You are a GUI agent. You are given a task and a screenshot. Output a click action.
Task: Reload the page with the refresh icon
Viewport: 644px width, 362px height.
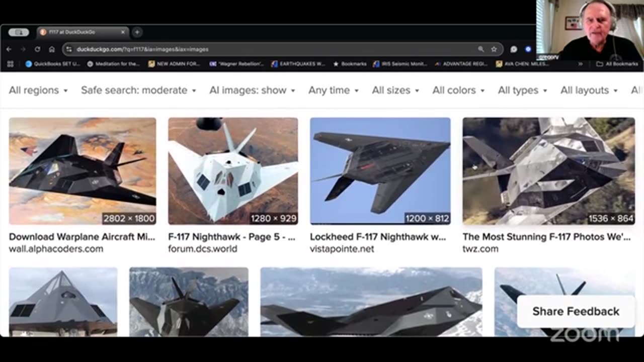(37, 49)
